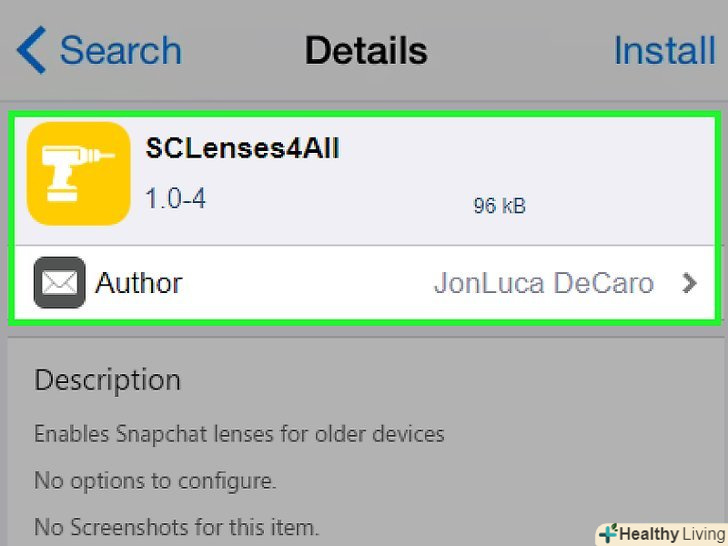
Task: Tap the Author envelope mail icon
Action: tap(59, 283)
